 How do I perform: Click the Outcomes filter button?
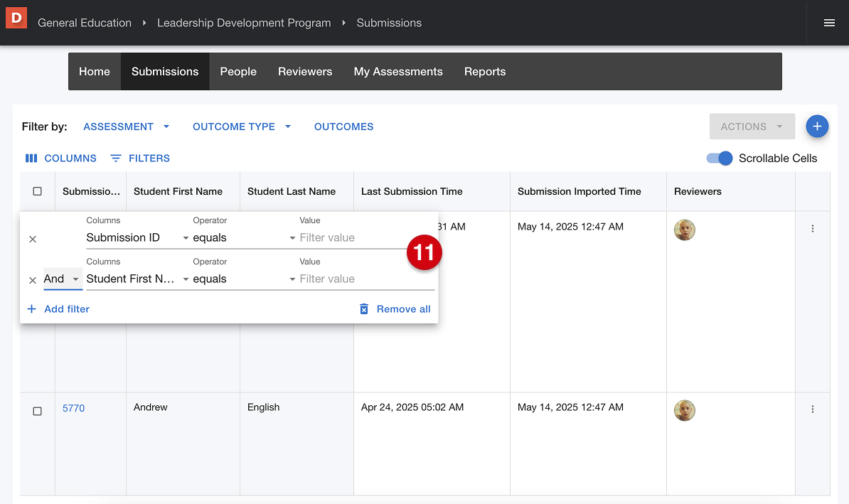point(344,127)
